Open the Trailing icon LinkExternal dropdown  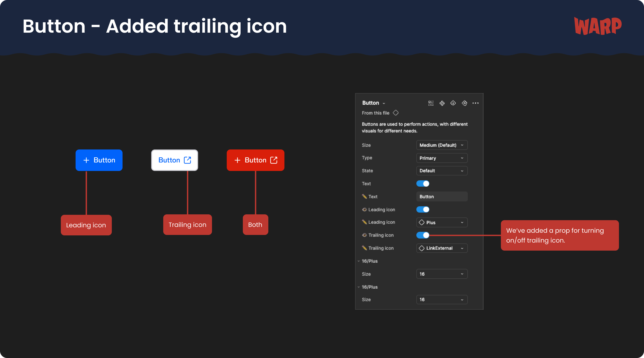442,248
